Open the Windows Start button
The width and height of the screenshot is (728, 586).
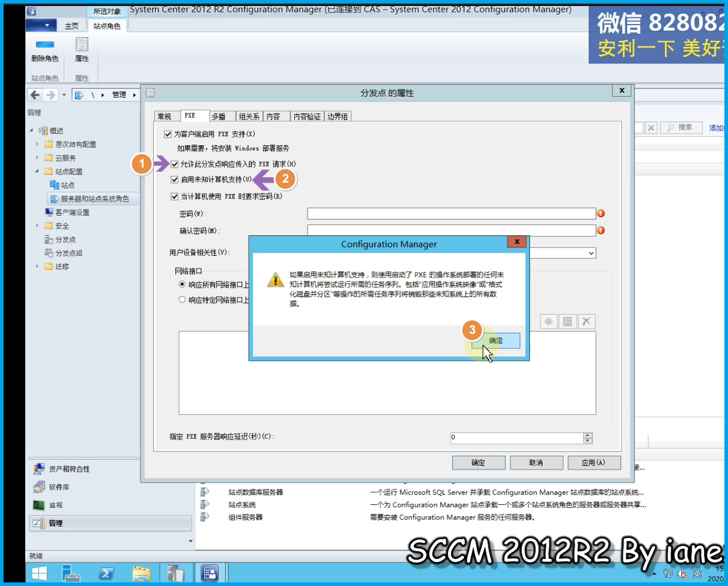coord(40,573)
